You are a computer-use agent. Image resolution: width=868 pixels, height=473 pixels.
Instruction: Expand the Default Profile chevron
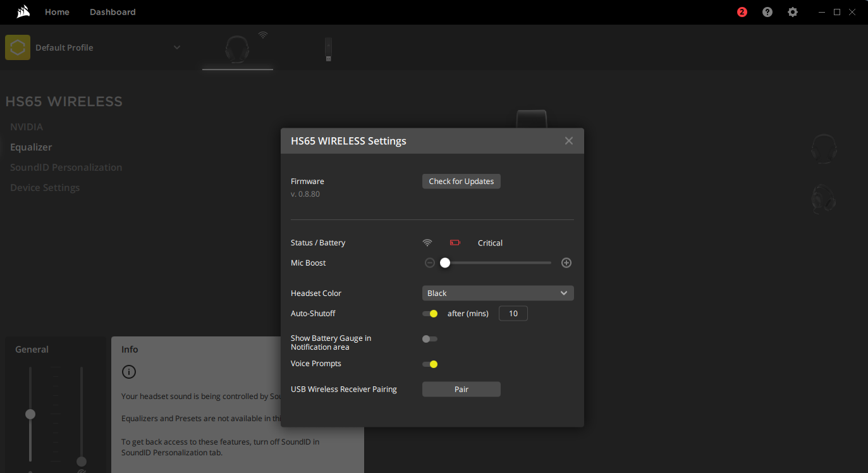pyautogui.click(x=177, y=47)
